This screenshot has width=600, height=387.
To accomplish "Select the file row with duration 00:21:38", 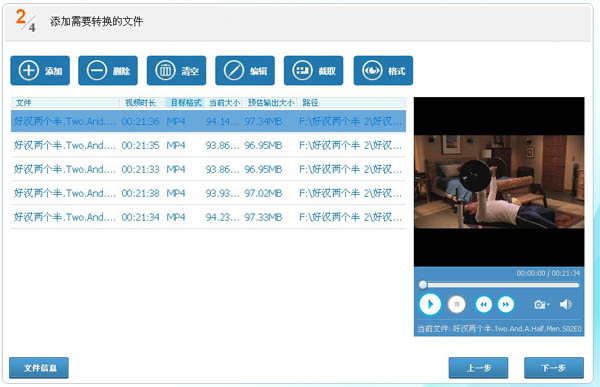I will click(208, 193).
